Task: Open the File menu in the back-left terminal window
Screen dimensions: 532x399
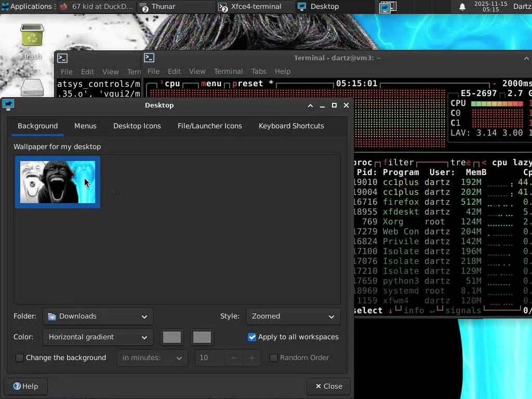Action: (x=66, y=72)
